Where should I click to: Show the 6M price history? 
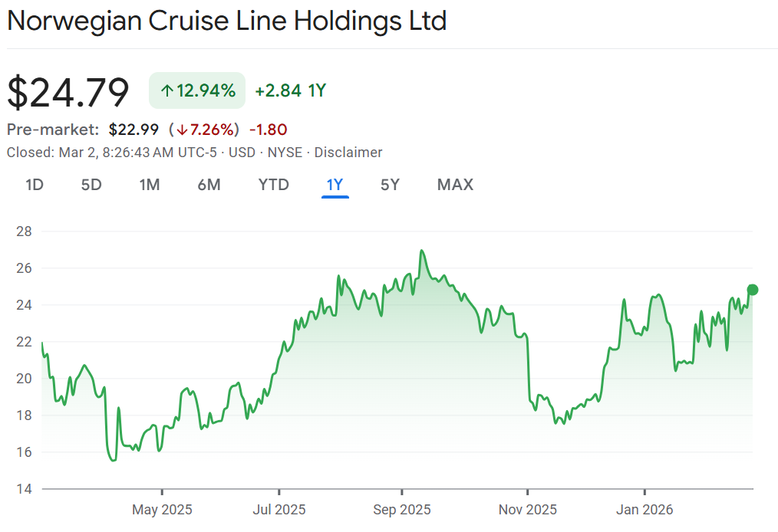209,185
